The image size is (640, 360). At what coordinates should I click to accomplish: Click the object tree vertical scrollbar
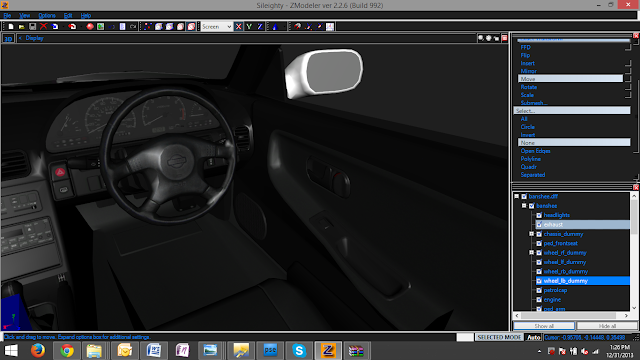(x=634, y=252)
